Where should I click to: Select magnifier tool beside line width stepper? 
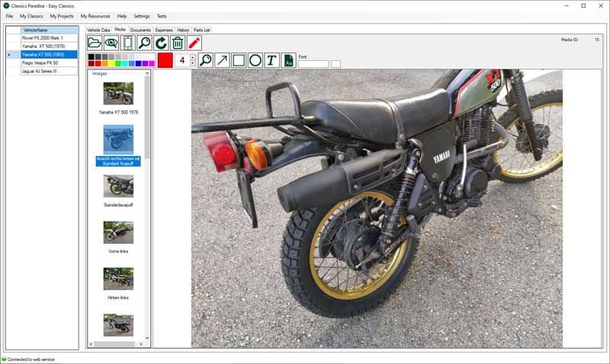pyautogui.click(x=205, y=60)
